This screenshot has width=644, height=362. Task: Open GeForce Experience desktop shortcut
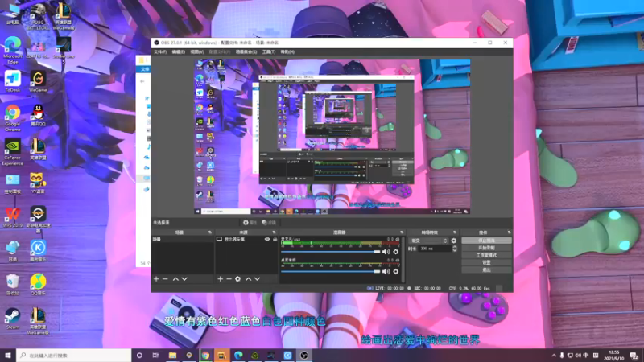(x=13, y=152)
